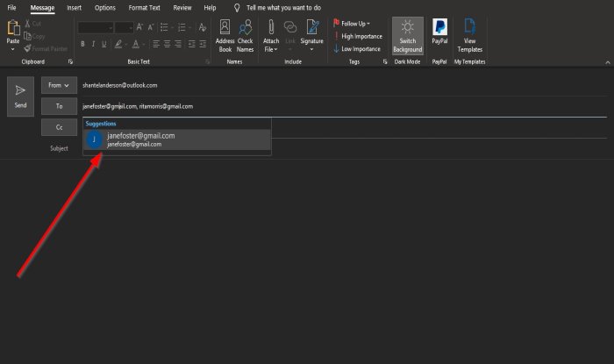This screenshot has width=614, height=364.
Task: Click the Check Names icon
Action: tap(245, 36)
